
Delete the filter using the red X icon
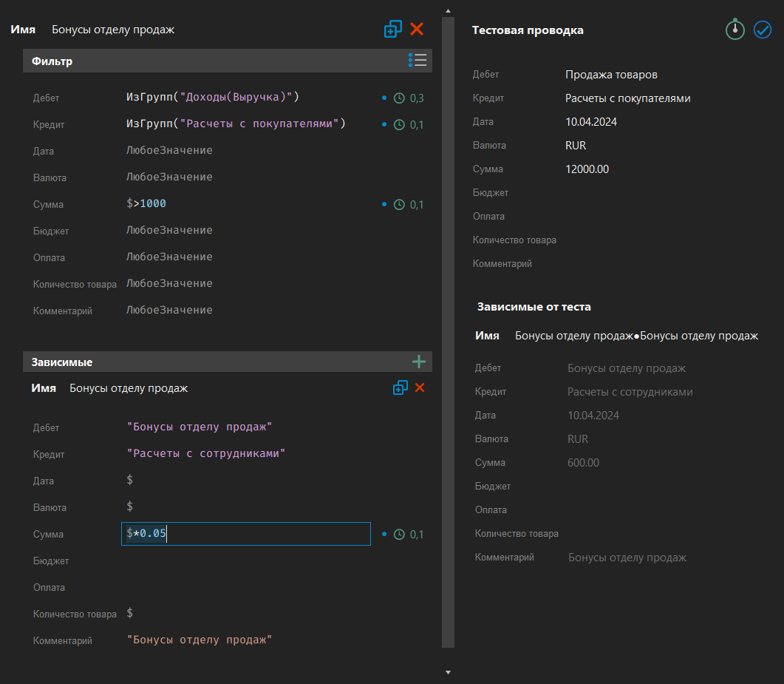tap(417, 29)
